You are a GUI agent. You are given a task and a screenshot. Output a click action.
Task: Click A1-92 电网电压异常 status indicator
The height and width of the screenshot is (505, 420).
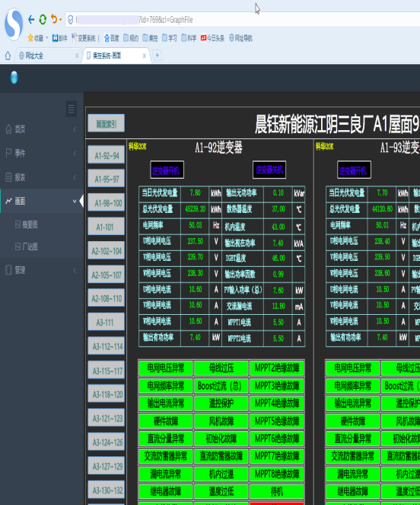tap(166, 368)
